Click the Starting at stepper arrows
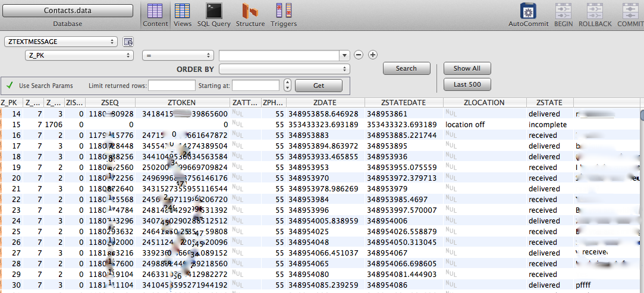The height and width of the screenshot is (293, 644). 287,86
